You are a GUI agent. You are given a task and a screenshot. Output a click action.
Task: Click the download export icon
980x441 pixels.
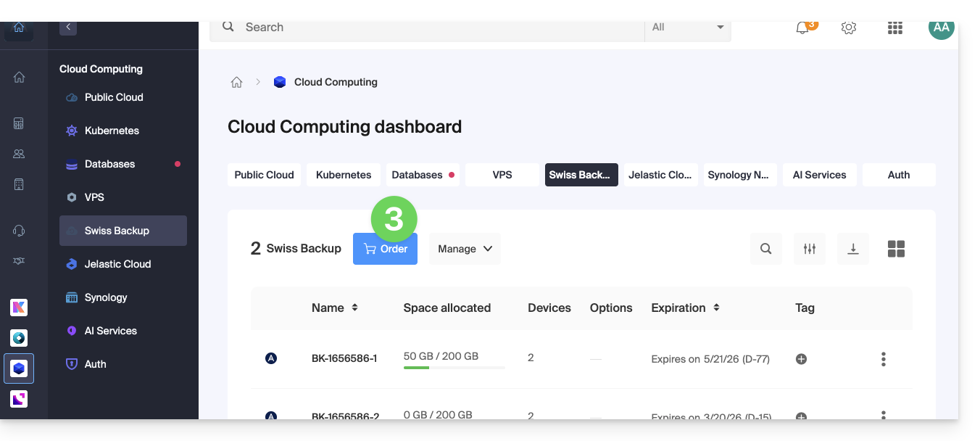coord(853,249)
